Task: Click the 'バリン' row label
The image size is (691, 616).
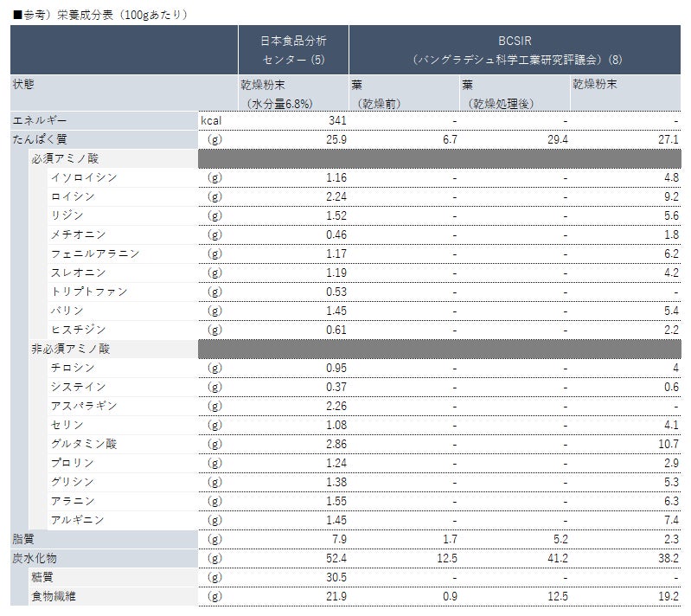Action: (67, 311)
